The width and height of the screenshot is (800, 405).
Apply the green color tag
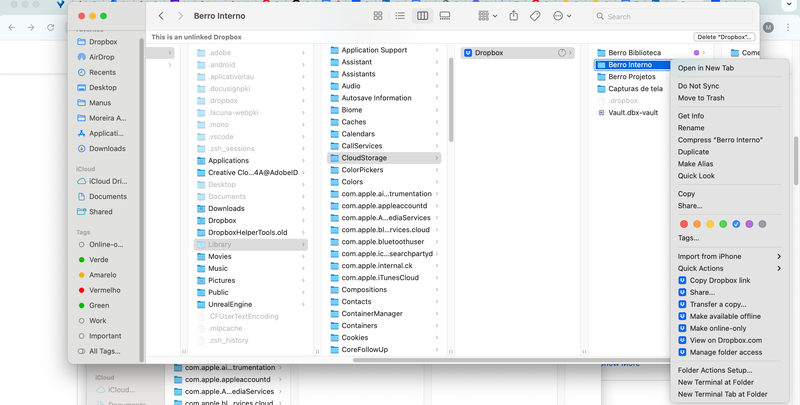[723, 224]
